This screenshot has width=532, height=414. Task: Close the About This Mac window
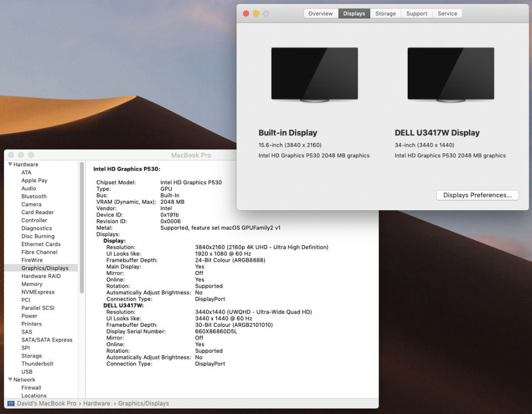246,14
